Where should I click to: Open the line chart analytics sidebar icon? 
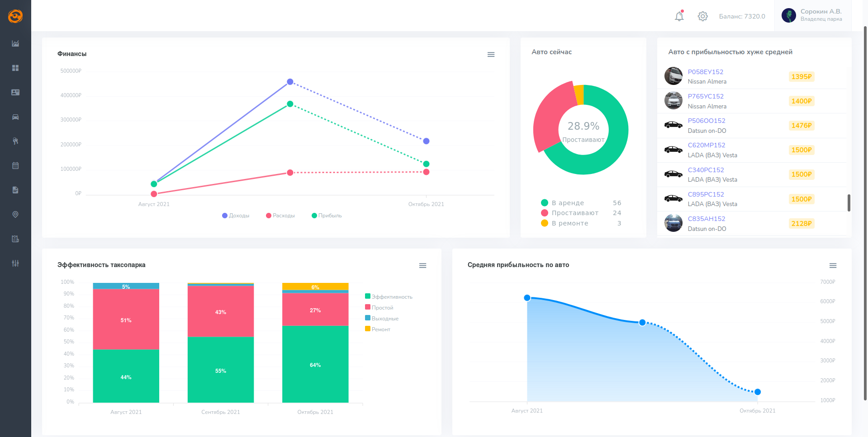point(15,43)
